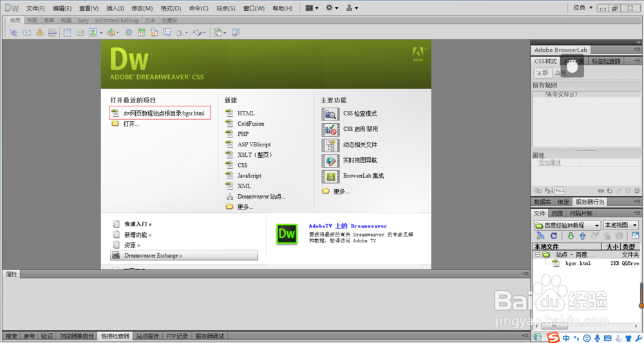Viewport: 644px width, 343px height.
Task: Switch CSS panel to All mode
Action: [x=542, y=73]
